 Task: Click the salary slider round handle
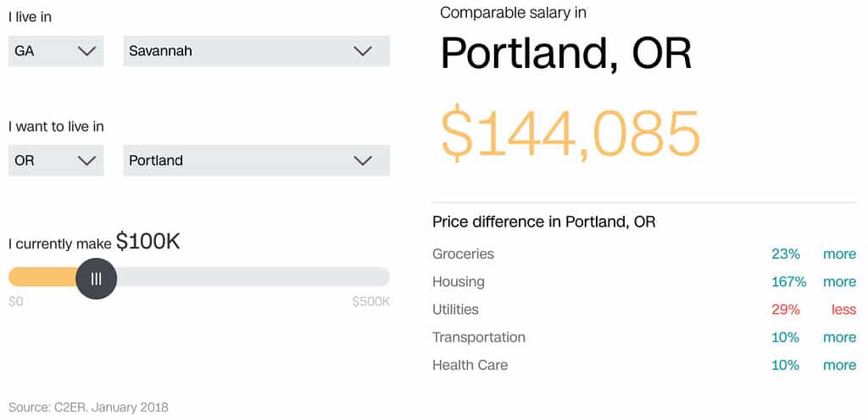point(96,278)
